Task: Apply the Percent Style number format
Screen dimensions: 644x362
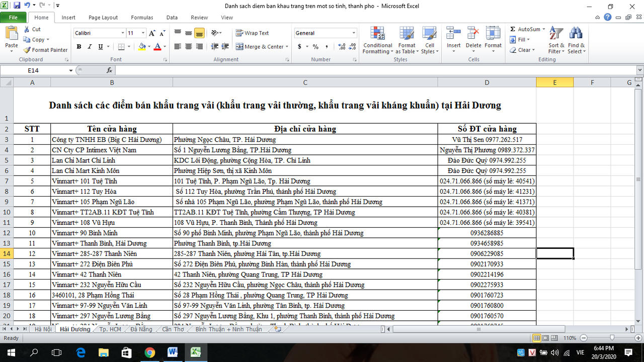Action: pyautogui.click(x=315, y=47)
